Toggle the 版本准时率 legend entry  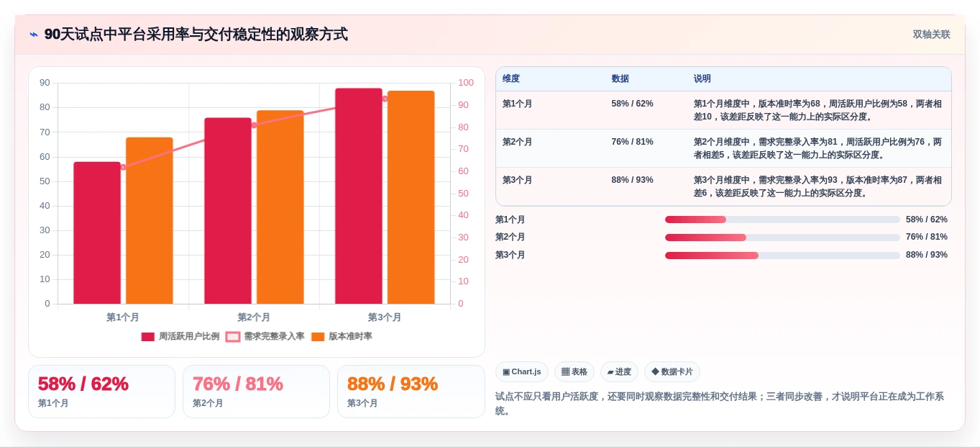342,336
